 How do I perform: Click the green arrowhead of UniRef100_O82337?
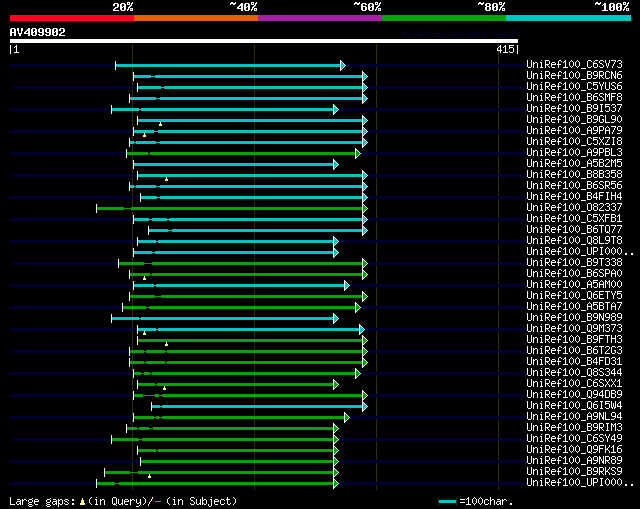pyautogui.click(x=365, y=209)
